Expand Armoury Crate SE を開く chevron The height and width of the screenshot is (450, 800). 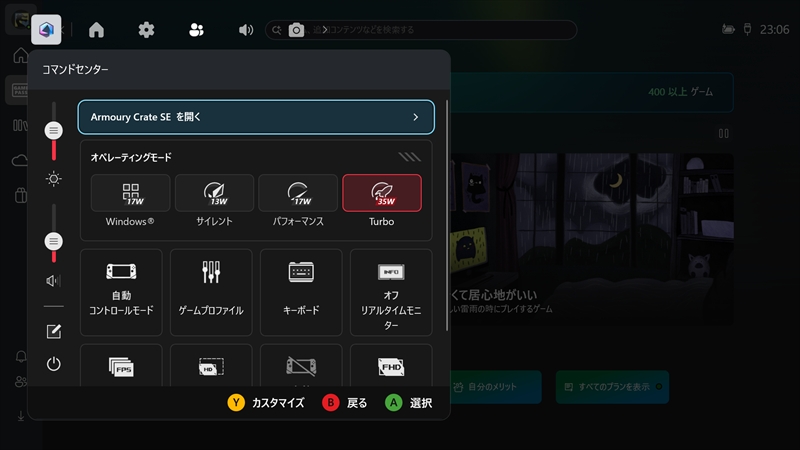(415, 117)
